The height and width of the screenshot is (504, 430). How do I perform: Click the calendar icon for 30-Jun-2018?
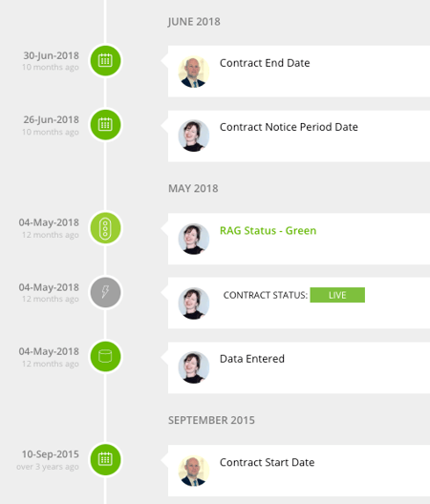pos(105,60)
